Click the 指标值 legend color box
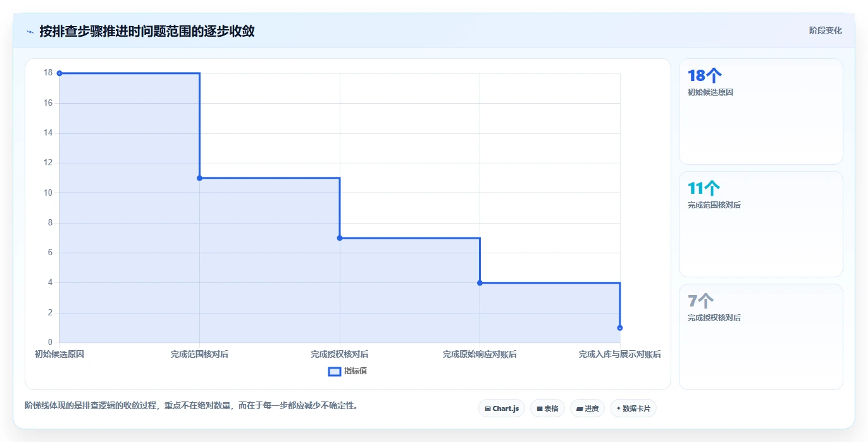The height and width of the screenshot is (442, 868). pos(335,371)
